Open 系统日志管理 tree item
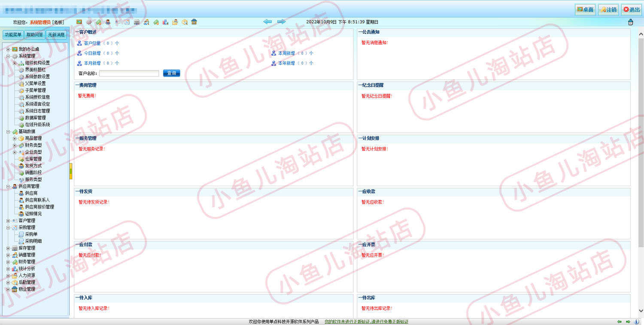Screen dimensions: 644x325 tap(37, 111)
